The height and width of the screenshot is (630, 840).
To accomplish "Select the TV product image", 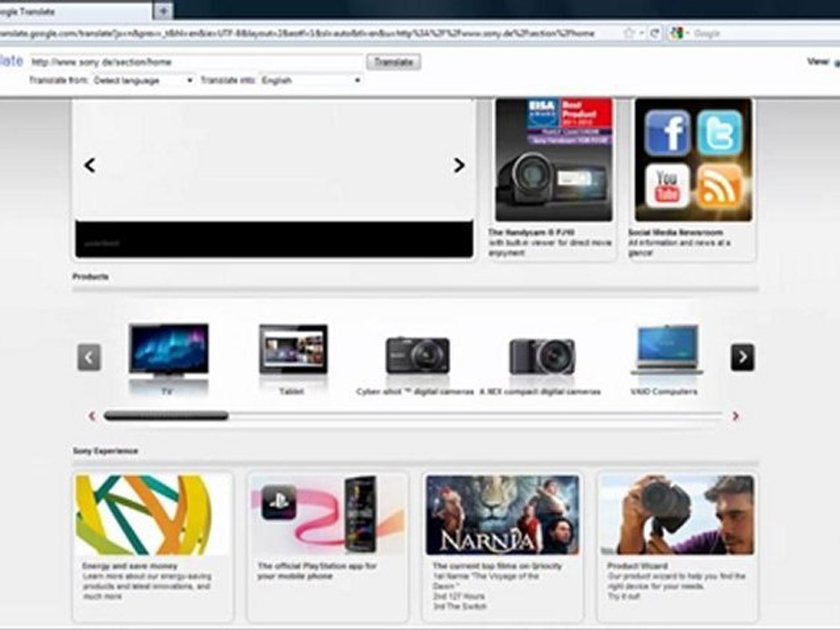I will 169,352.
